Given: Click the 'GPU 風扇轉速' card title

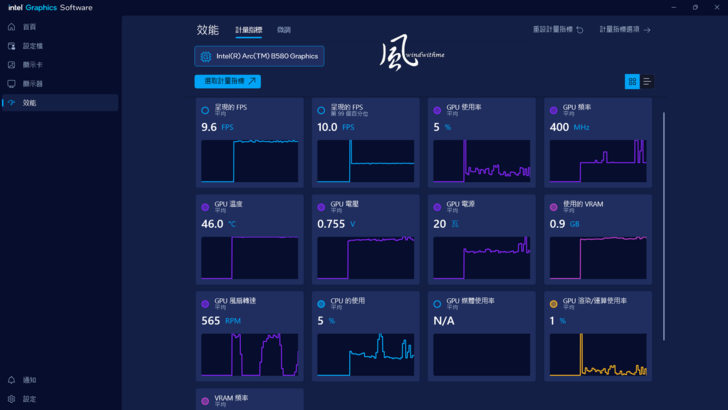Looking at the screenshot, I should click(x=235, y=301).
